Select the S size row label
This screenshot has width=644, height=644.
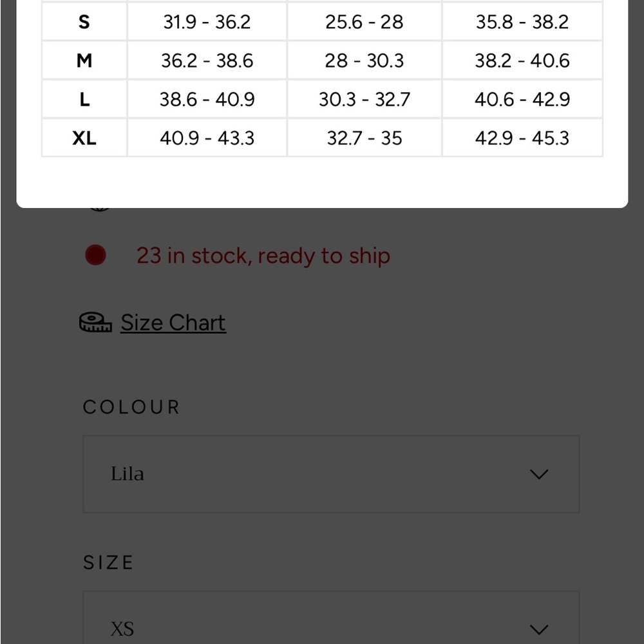coord(84,22)
